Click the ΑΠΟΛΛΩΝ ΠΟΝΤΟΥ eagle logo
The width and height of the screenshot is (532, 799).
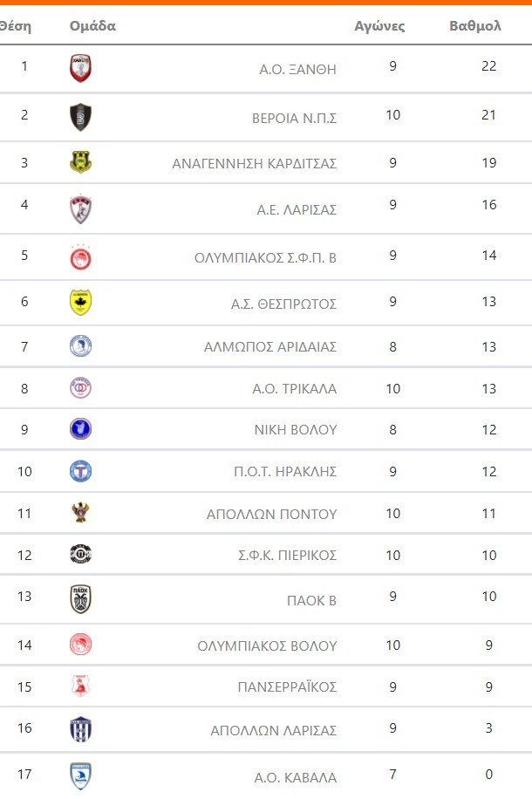click(80, 513)
